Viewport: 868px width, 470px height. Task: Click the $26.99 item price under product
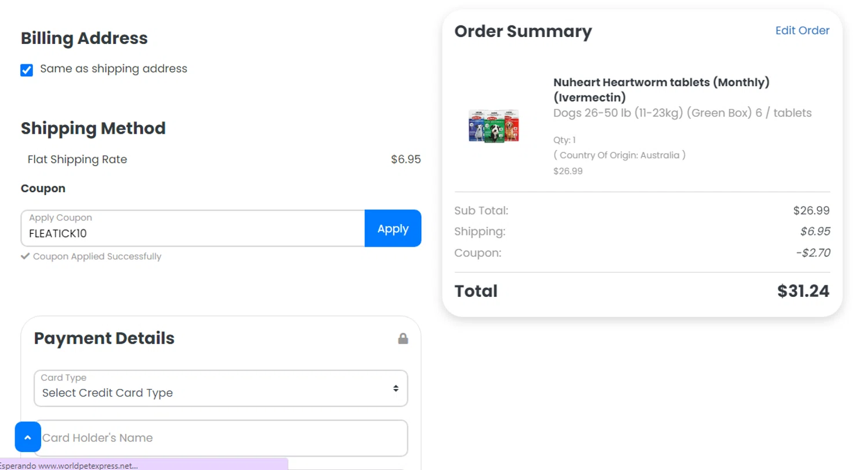tap(568, 171)
